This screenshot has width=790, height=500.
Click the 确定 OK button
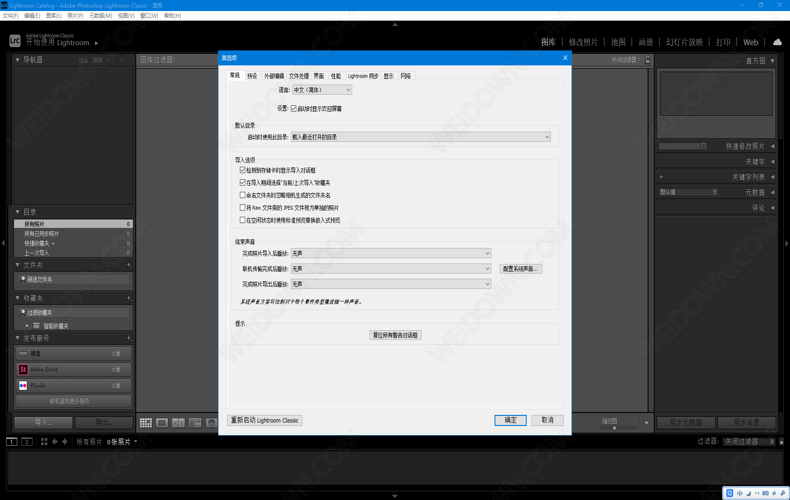(510, 420)
